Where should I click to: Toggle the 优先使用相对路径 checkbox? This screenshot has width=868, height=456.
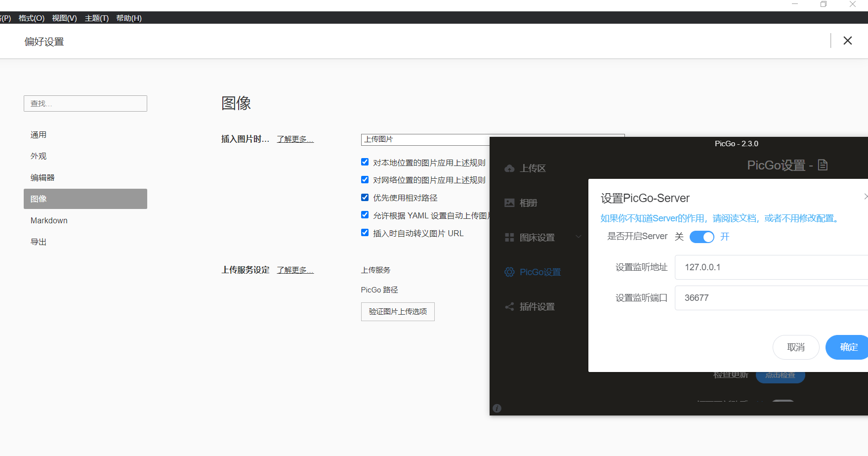[x=365, y=198]
